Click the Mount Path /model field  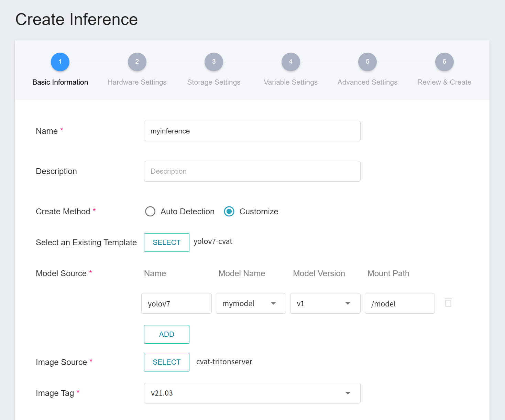tap(400, 303)
